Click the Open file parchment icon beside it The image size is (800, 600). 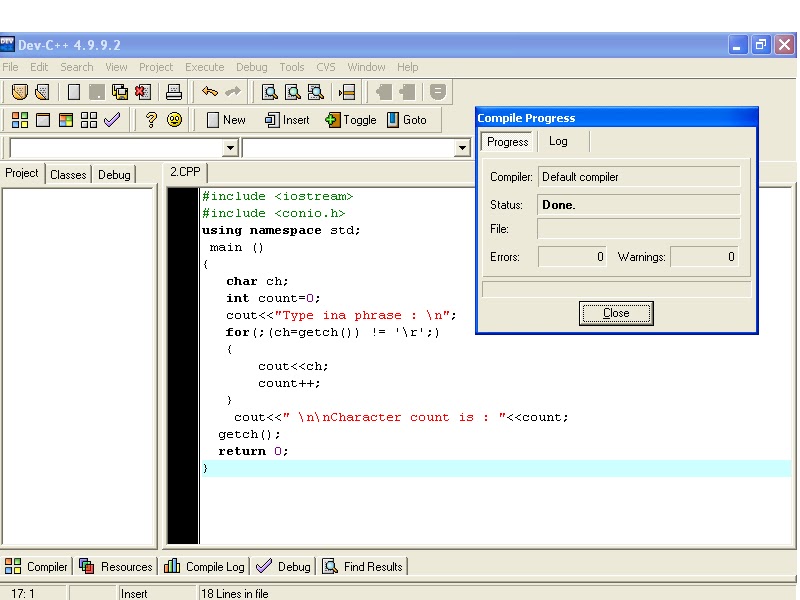click(42, 92)
